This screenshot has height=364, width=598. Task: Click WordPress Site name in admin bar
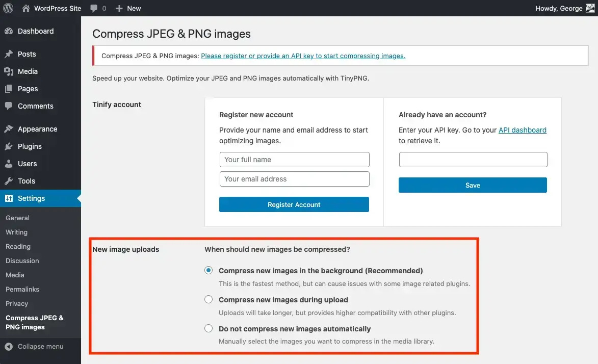click(58, 8)
